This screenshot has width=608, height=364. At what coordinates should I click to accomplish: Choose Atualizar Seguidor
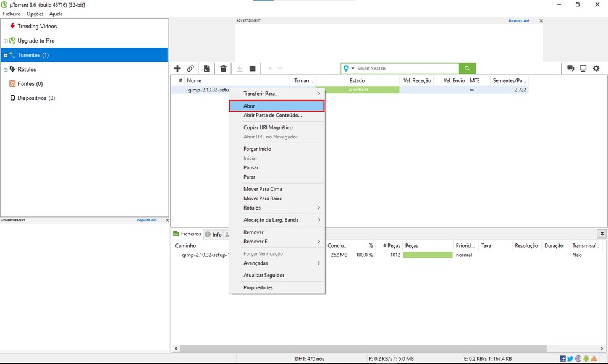pos(277,275)
